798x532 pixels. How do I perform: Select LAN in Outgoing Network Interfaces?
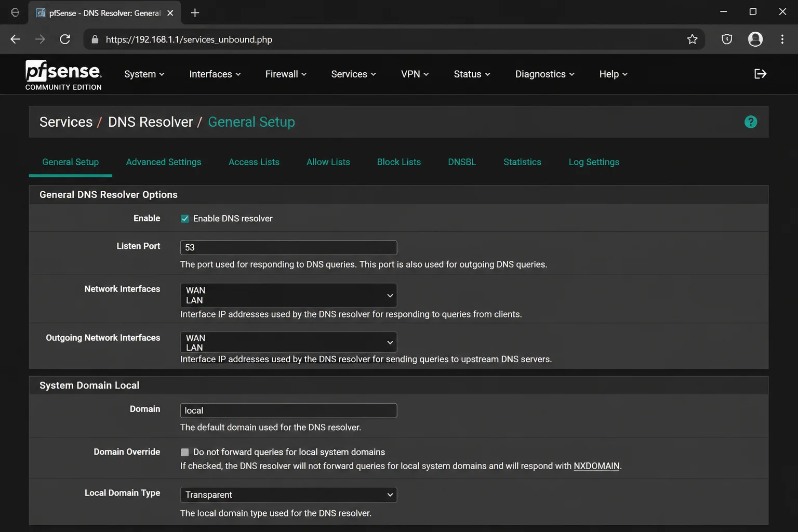[194, 348]
